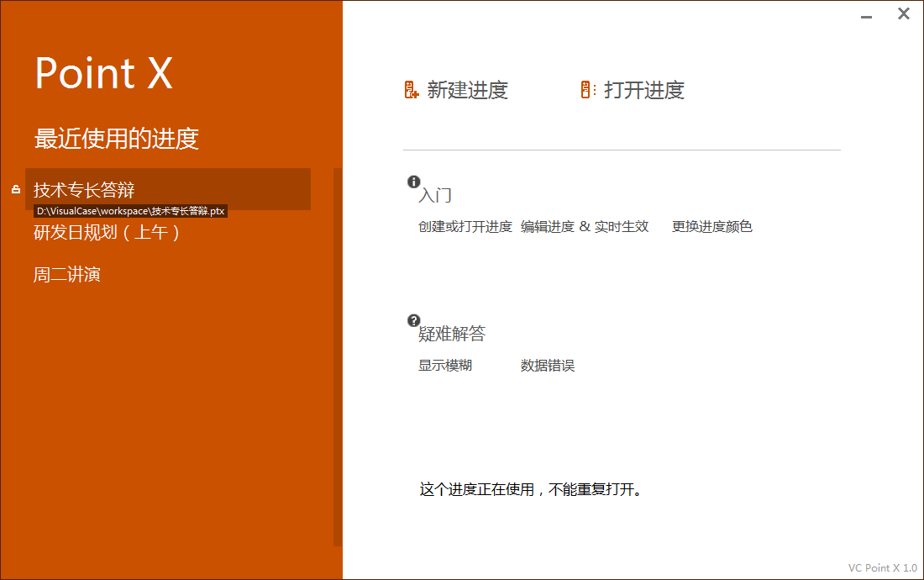Click the 打开进度 icon
Viewport: 924px width, 580px height.
[588, 90]
